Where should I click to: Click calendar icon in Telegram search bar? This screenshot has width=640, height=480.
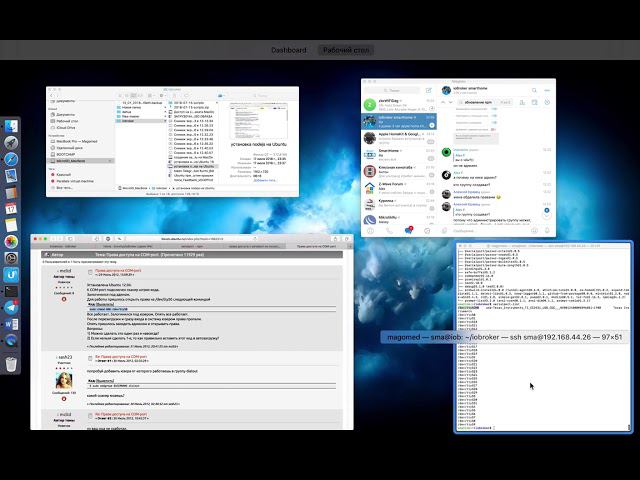coord(534,102)
